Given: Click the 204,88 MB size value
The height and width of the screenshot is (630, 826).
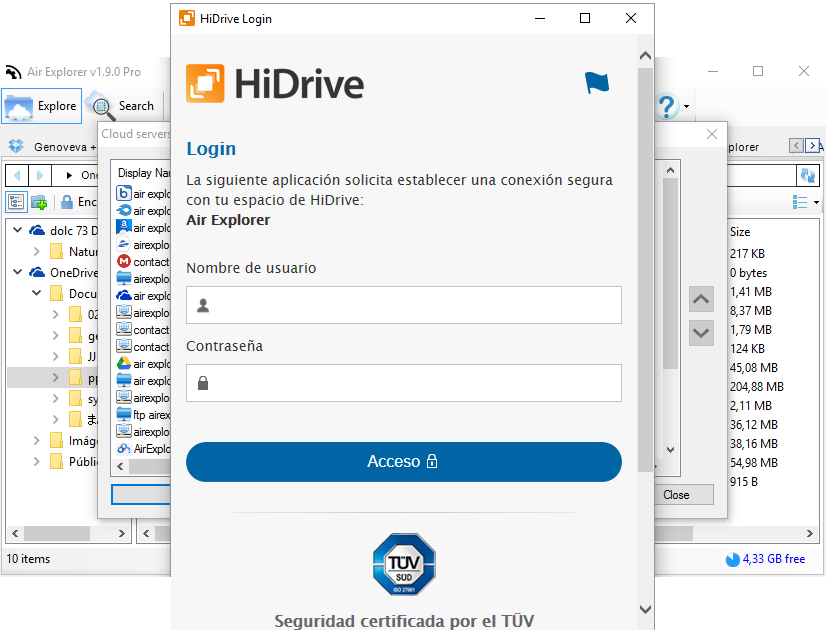Looking at the screenshot, I should click(756, 387).
